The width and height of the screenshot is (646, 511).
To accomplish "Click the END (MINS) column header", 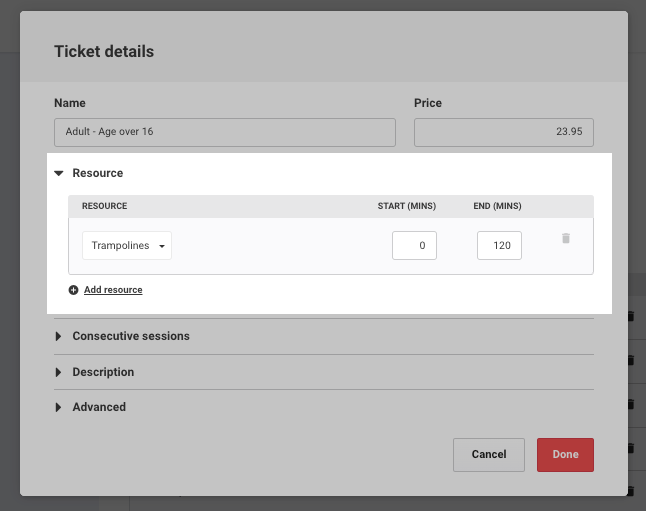I will pyautogui.click(x=497, y=207).
